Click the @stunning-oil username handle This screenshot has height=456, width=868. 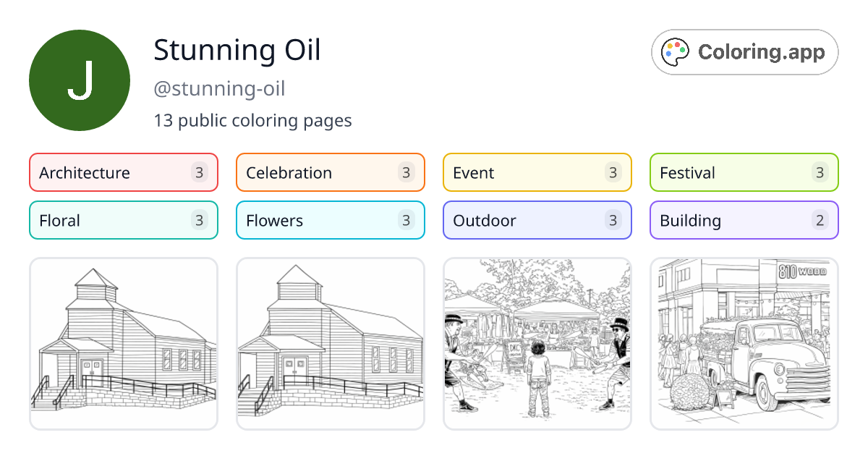219,89
